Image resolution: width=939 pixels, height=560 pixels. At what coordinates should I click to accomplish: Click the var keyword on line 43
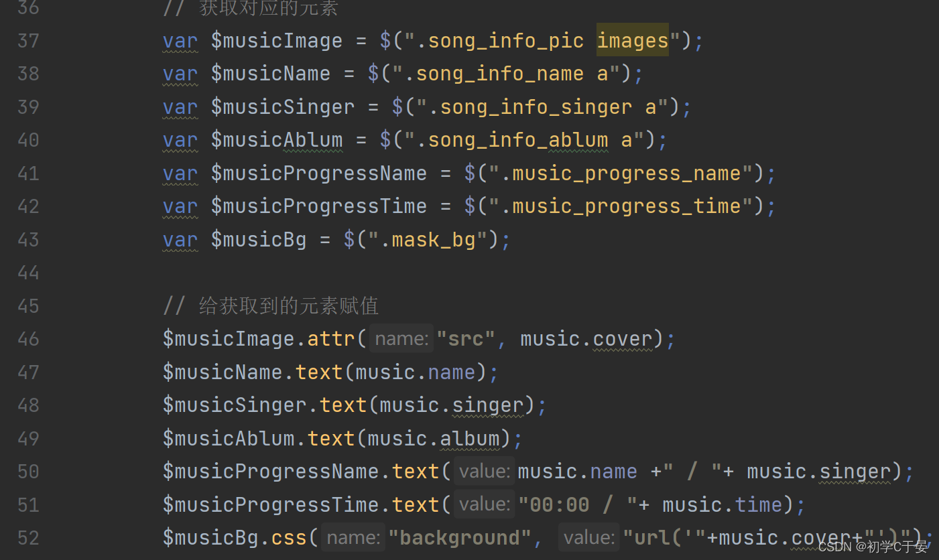(180, 240)
